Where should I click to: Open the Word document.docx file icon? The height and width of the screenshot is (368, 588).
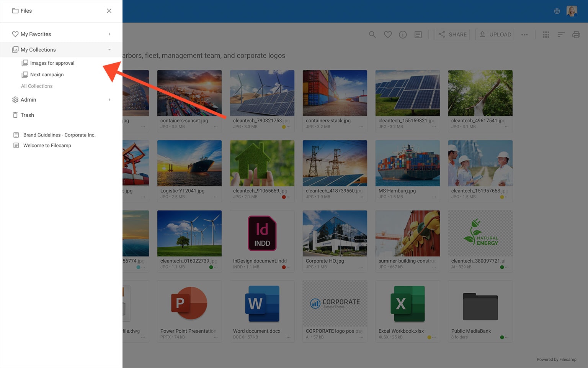pyautogui.click(x=262, y=304)
